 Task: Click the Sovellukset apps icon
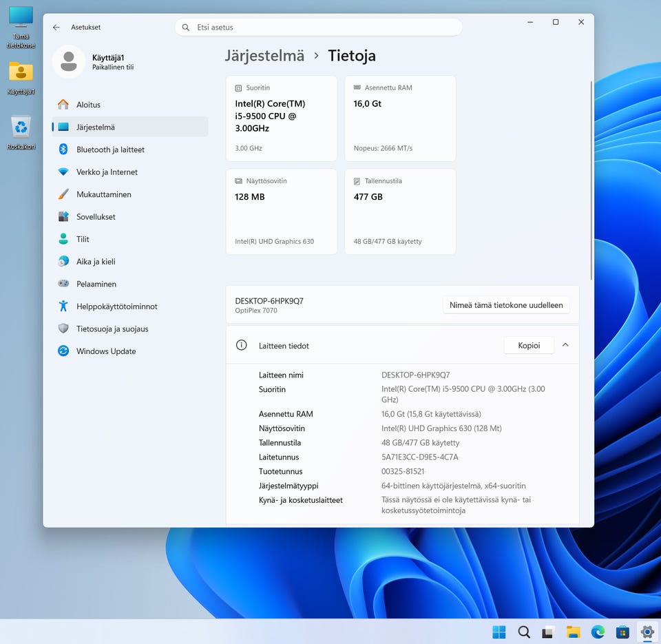pos(63,217)
